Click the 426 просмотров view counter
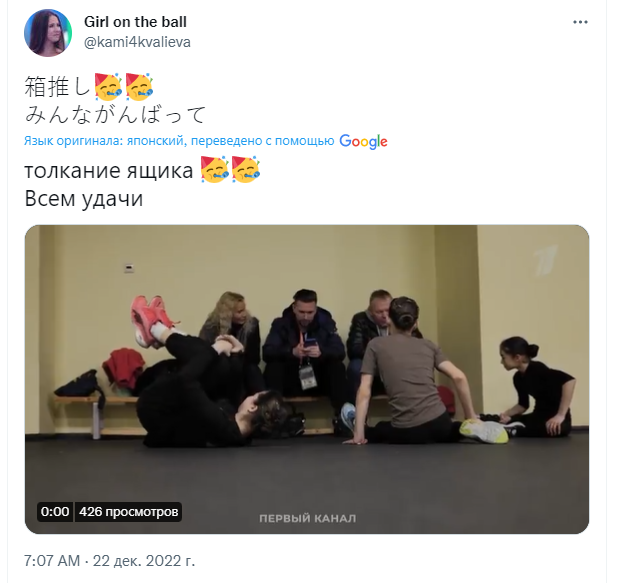 pos(129,512)
